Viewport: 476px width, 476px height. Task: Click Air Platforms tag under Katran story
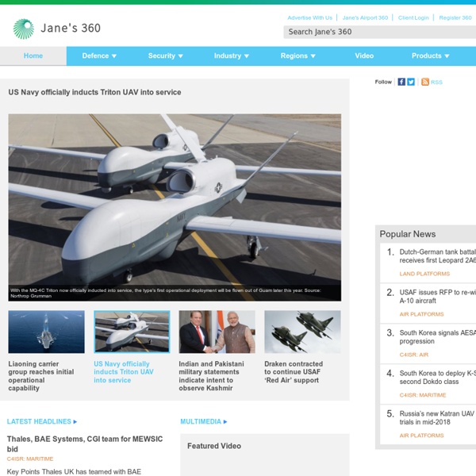[421, 436]
